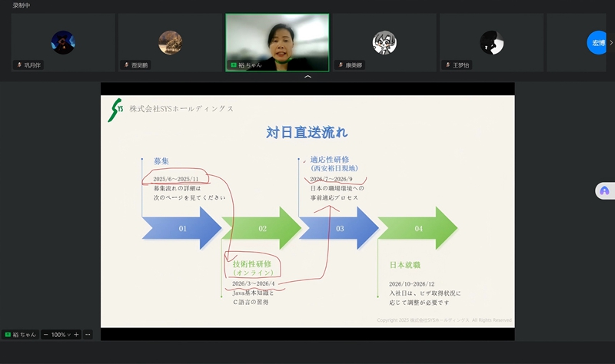
Task: Click the SYS company logo on slide
Action: (115, 111)
